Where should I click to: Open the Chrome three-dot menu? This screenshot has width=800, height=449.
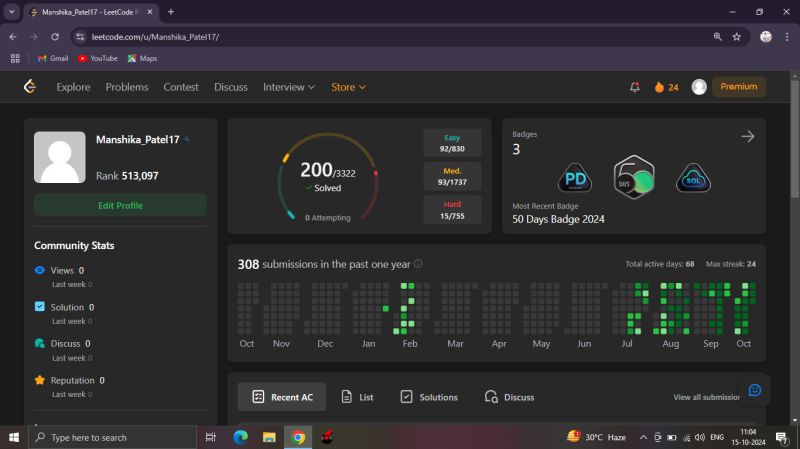[x=787, y=37]
